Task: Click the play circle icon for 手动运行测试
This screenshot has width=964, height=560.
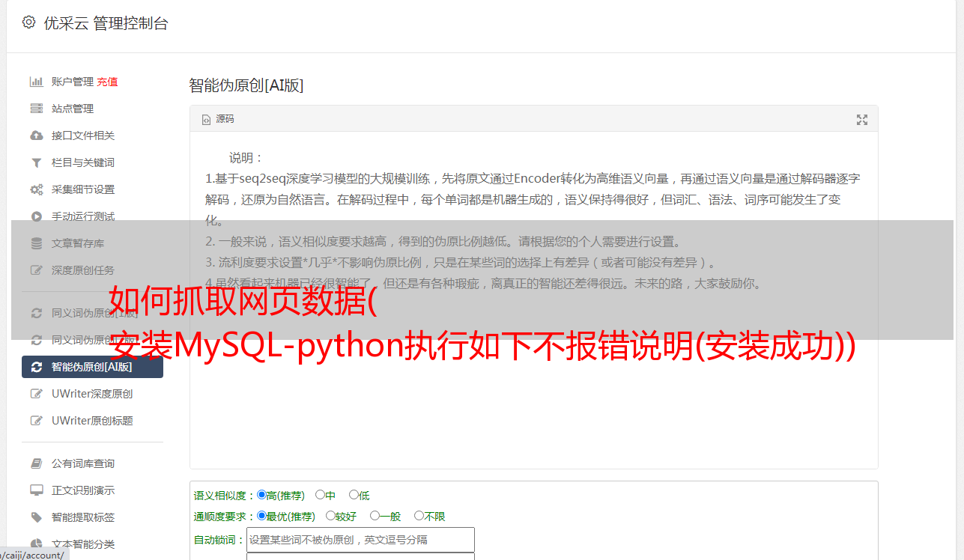Action: point(36,216)
